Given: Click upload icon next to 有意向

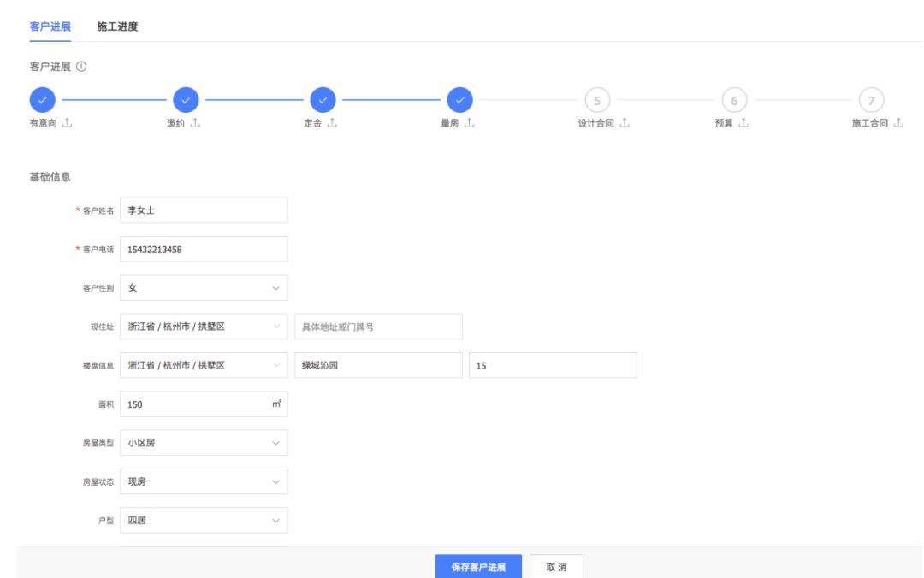Looking at the screenshot, I should pyautogui.click(x=68, y=122).
